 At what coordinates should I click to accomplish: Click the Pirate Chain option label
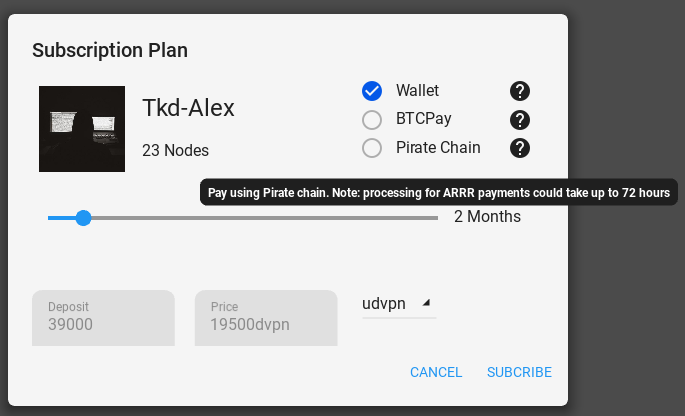tap(438, 148)
